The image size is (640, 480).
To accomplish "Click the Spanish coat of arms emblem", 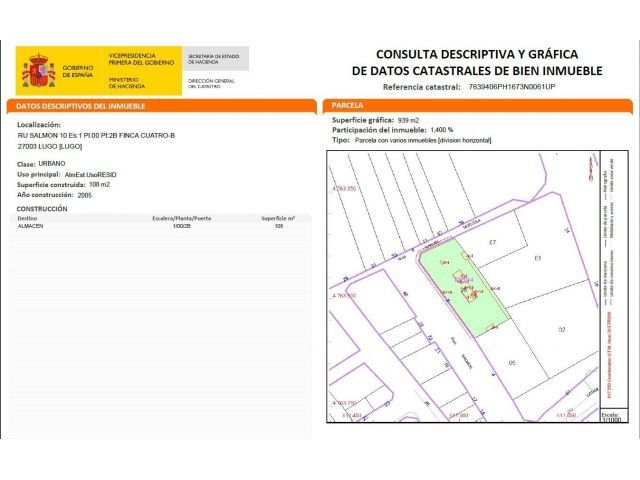I will click(x=38, y=70).
